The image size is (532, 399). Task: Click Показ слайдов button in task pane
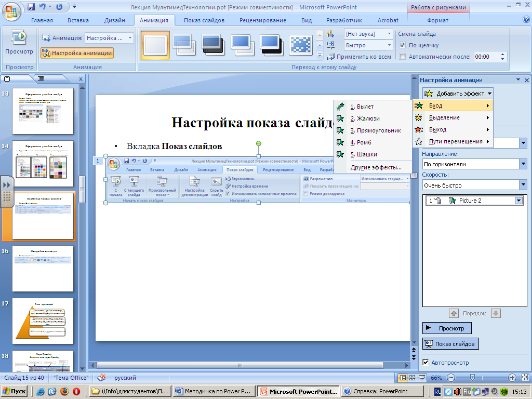point(450,344)
